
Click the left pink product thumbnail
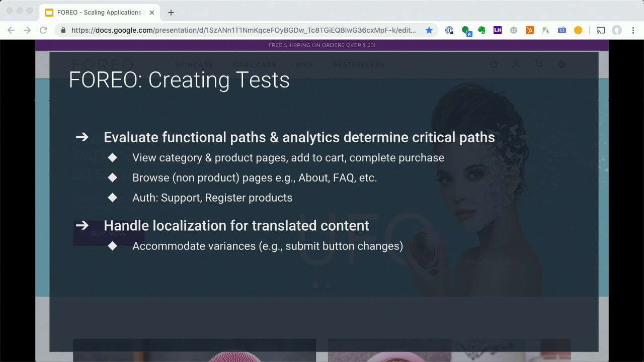click(194, 350)
